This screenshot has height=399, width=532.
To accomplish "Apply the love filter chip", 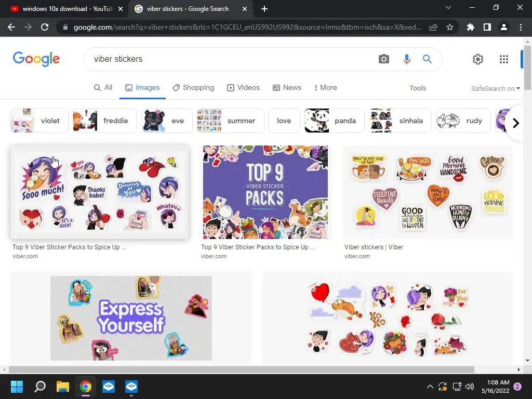I will coord(284,121).
